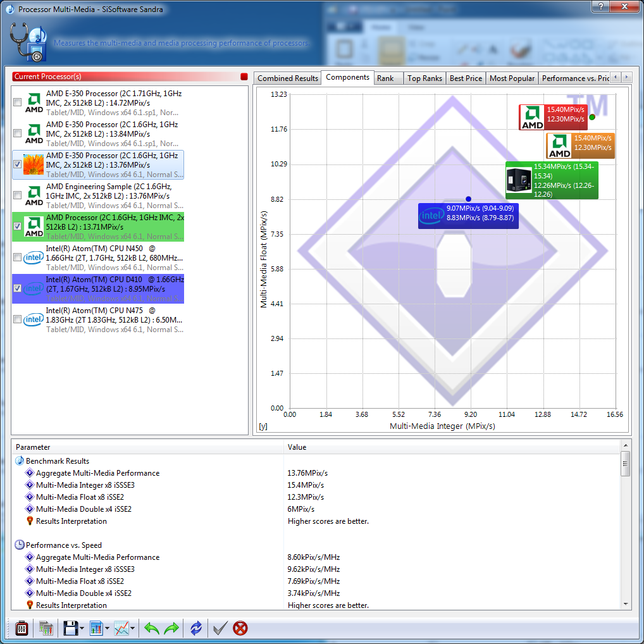Expand the line graph icon dropdown arrow
Screen dimensions: 644x644
pos(133,629)
